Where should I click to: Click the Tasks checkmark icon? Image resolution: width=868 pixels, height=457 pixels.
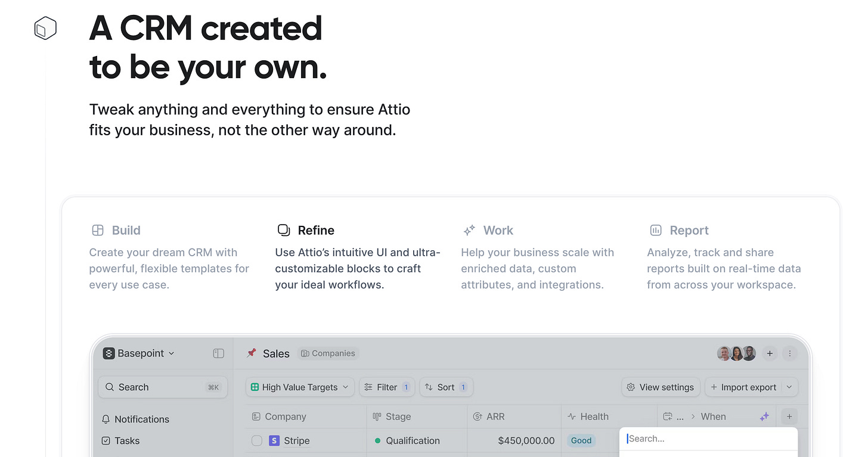coord(106,441)
